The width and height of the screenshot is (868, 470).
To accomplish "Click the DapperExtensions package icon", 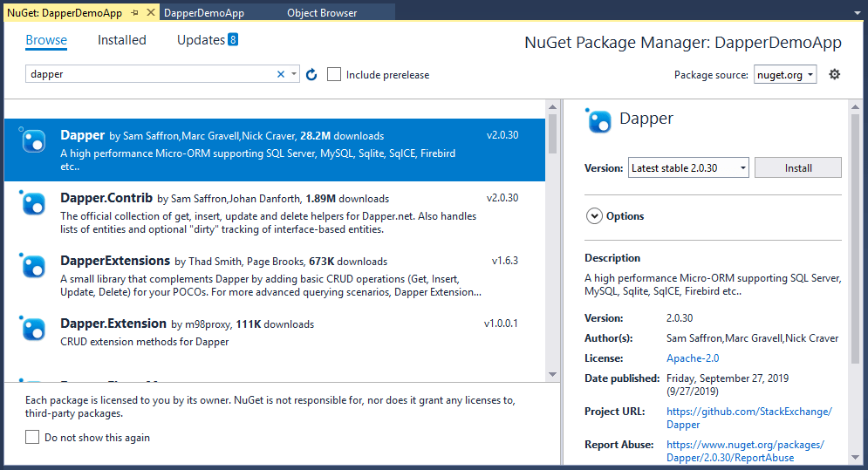I will pyautogui.click(x=32, y=265).
